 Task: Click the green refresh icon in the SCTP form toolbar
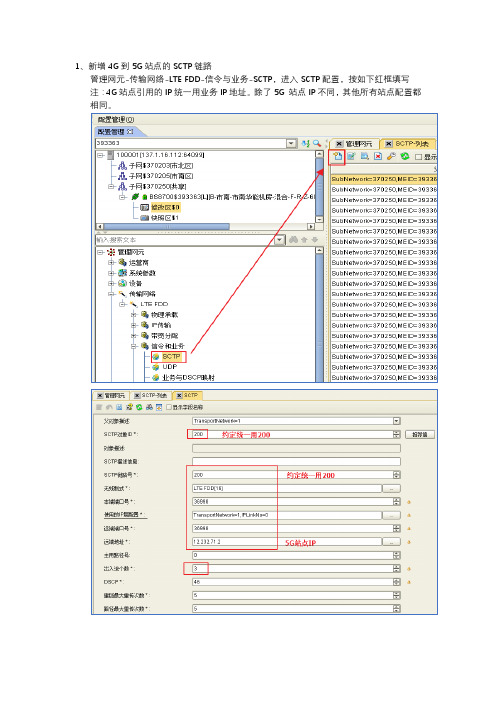click(139, 407)
